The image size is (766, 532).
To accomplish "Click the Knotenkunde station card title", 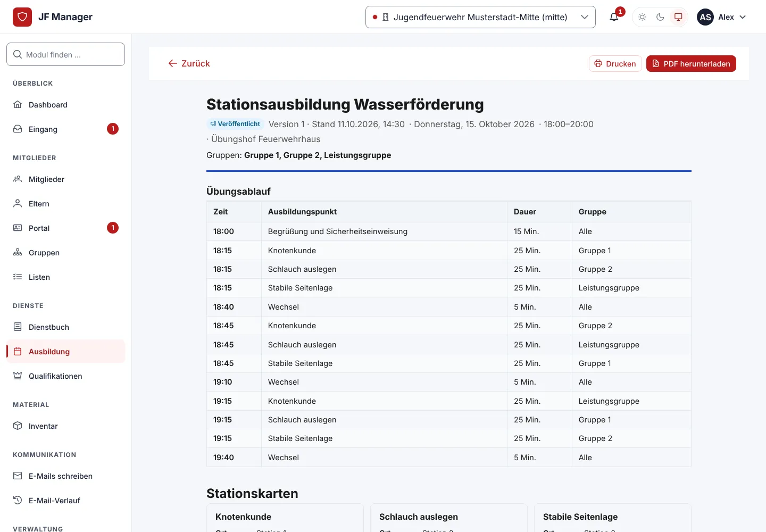I will click(243, 517).
